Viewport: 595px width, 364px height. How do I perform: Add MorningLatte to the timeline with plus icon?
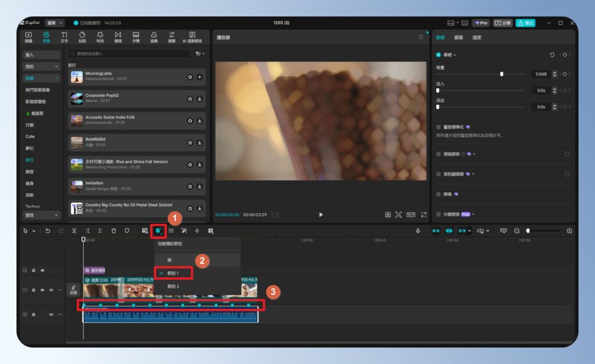(199, 77)
